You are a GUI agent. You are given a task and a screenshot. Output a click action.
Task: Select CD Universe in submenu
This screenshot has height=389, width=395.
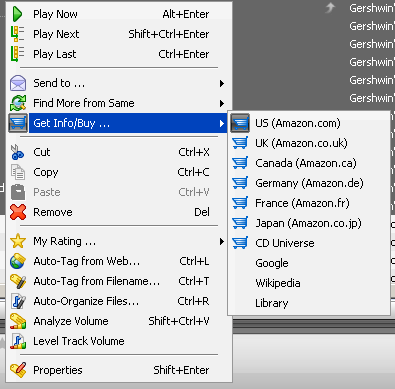(309, 243)
